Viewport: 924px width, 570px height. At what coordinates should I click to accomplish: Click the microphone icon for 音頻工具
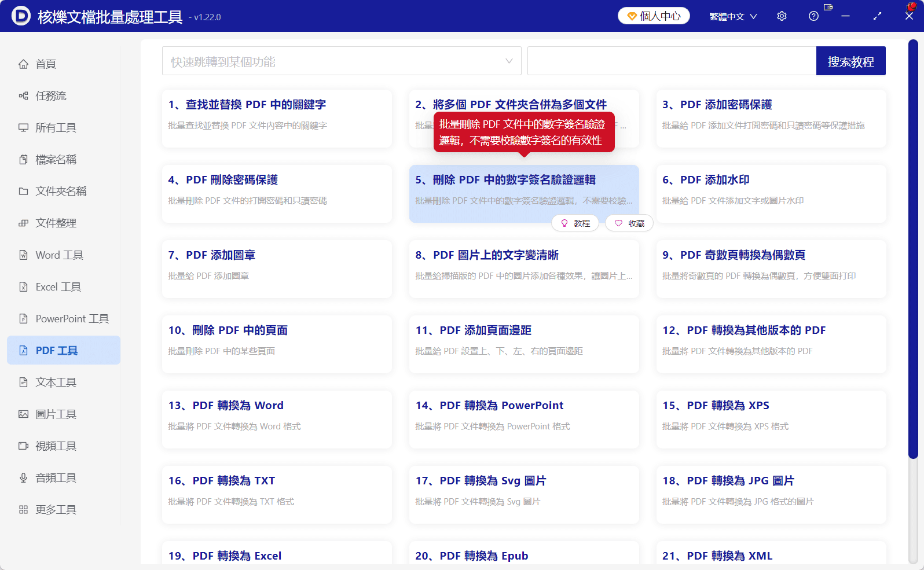(23, 478)
